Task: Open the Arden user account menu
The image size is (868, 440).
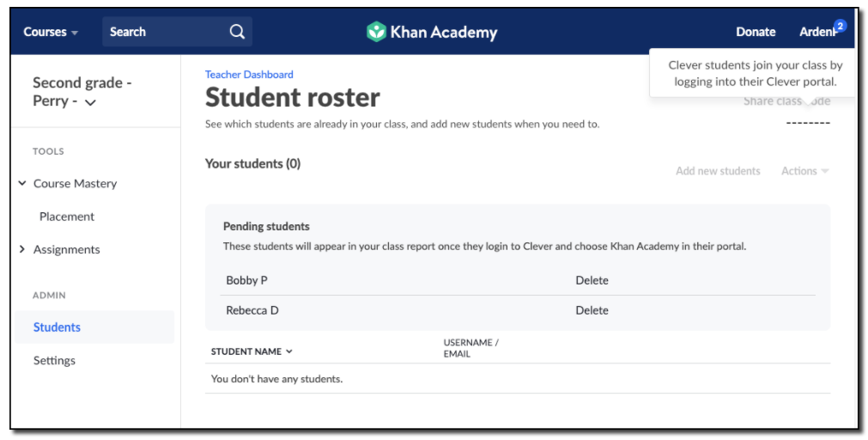Action: 816,32
